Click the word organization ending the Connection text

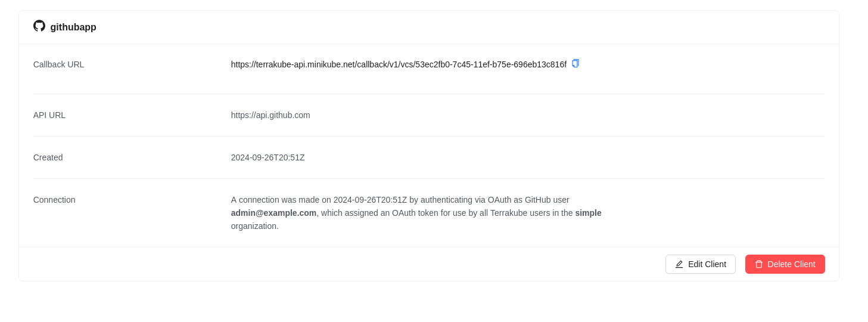pyautogui.click(x=254, y=226)
